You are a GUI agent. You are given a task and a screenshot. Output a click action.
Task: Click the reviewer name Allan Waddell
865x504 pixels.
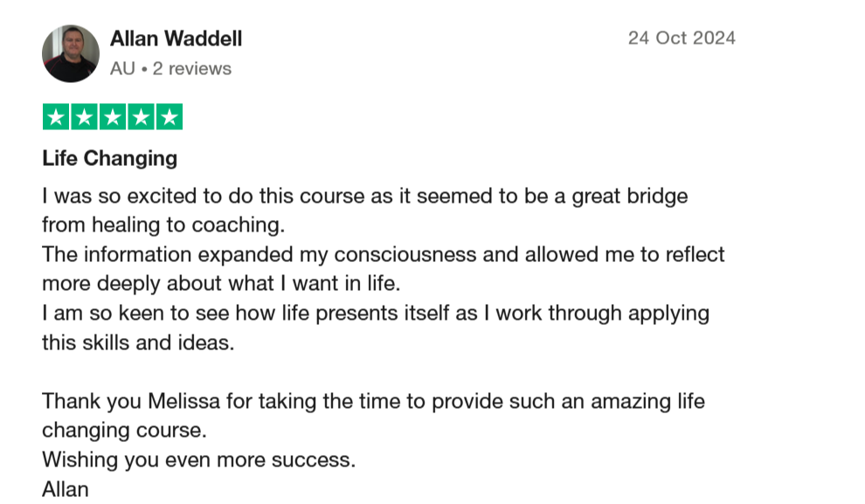tap(176, 38)
